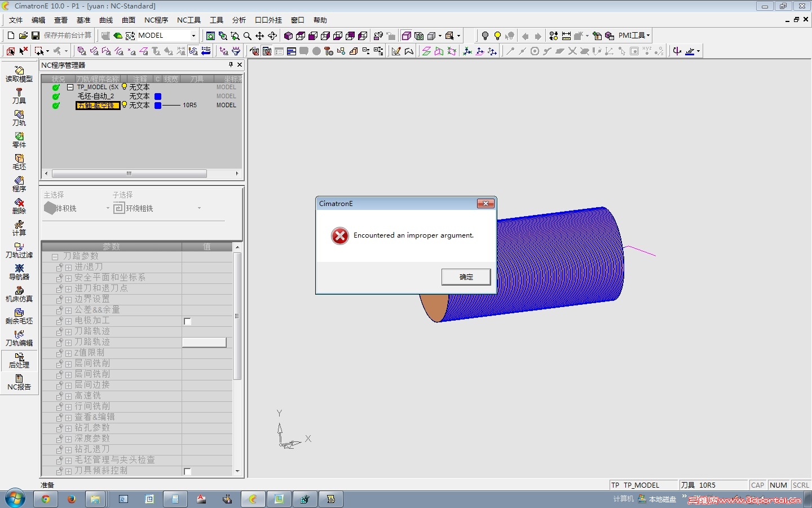Open the 毛坯 stock icon in sidebar

tap(19, 162)
